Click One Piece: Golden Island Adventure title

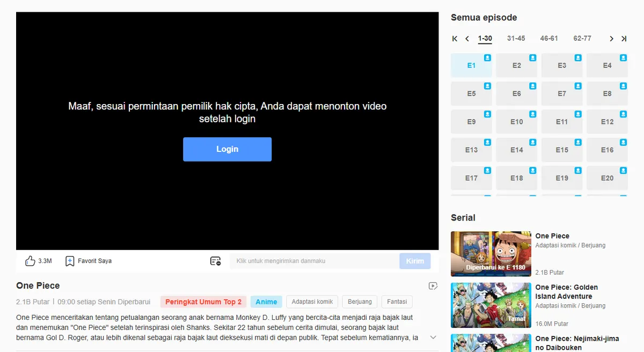(567, 292)
